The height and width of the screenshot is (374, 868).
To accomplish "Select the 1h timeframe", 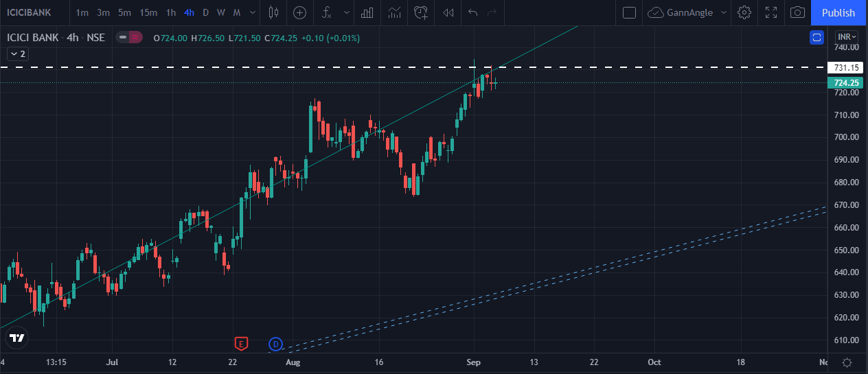I will (171, 12).
